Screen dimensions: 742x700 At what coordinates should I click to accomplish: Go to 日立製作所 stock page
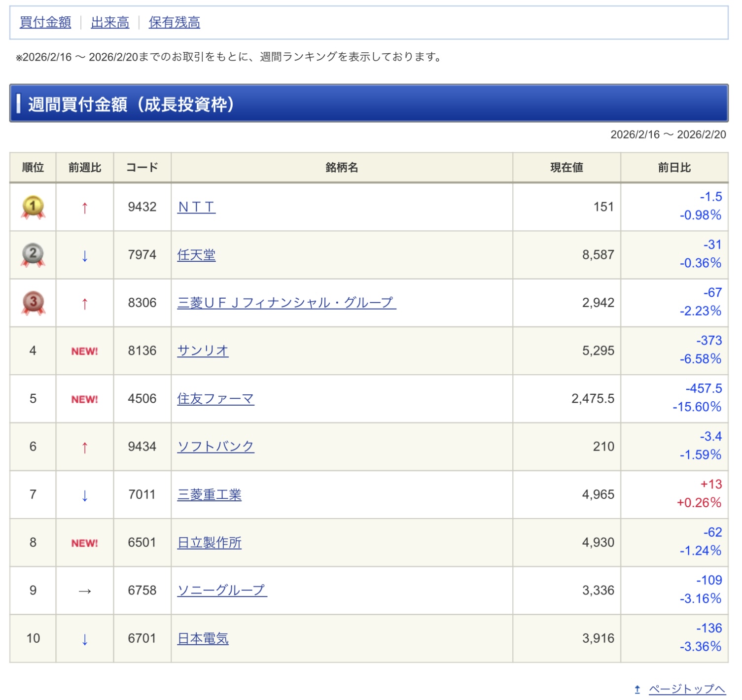(209, 543)
